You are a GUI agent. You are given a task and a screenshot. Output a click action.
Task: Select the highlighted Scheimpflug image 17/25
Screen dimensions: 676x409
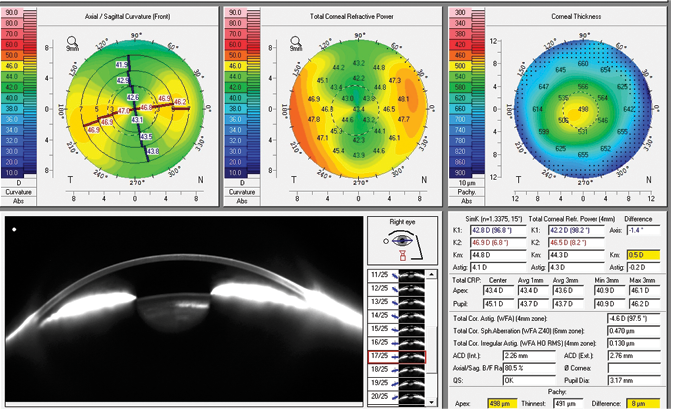pos(397,356)
